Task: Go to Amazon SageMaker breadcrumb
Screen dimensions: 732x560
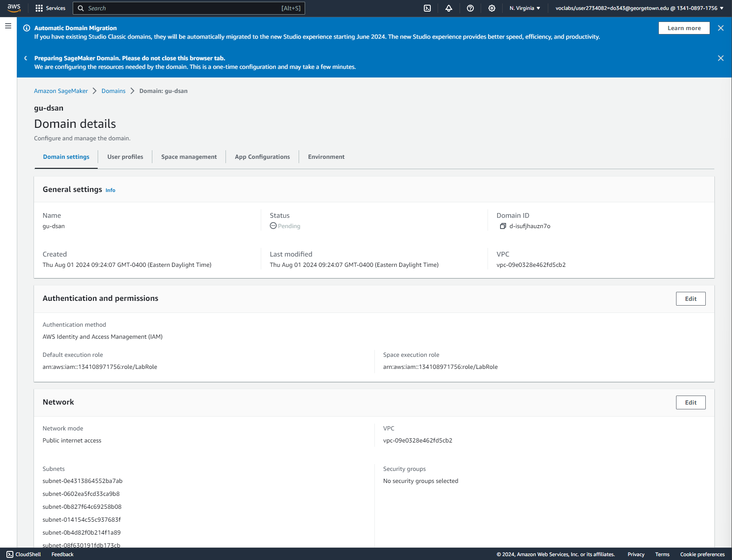Action: (61, 91)
